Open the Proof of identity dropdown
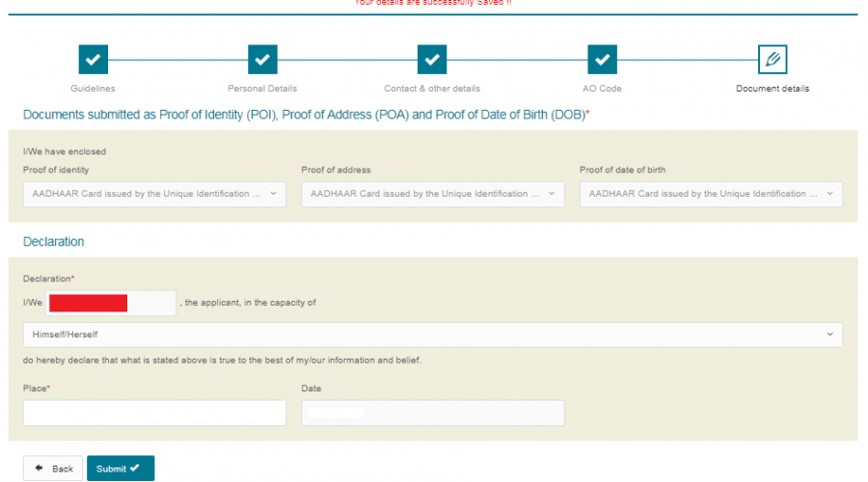 click(154, 194)
